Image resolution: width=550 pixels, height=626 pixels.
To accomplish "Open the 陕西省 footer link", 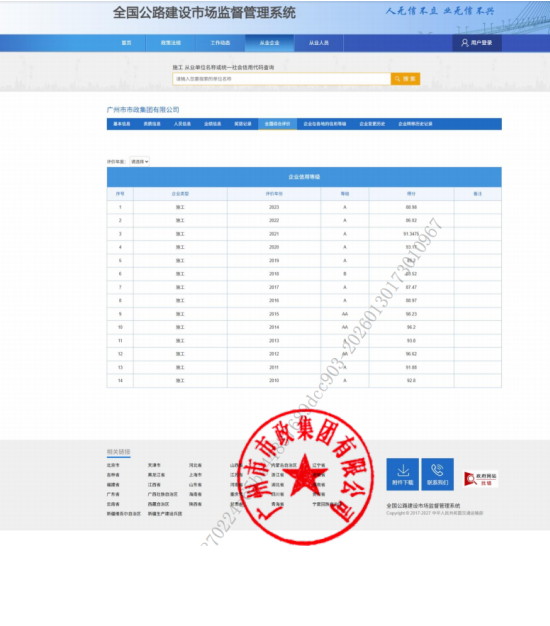I will [x=195, y=504].
